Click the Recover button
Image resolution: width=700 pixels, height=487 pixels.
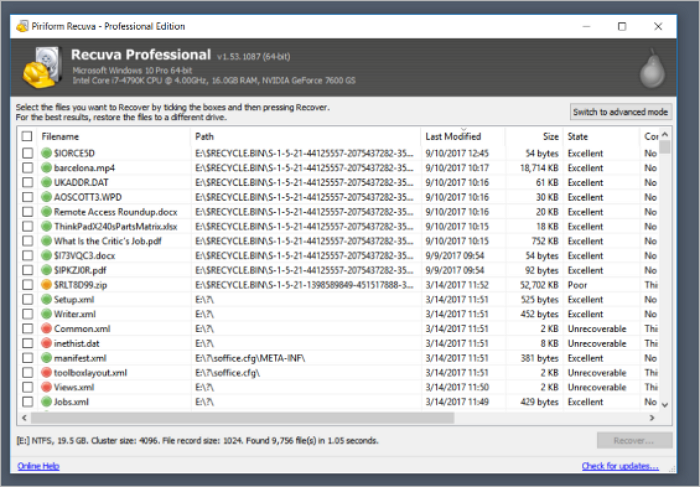click(634, 441)
